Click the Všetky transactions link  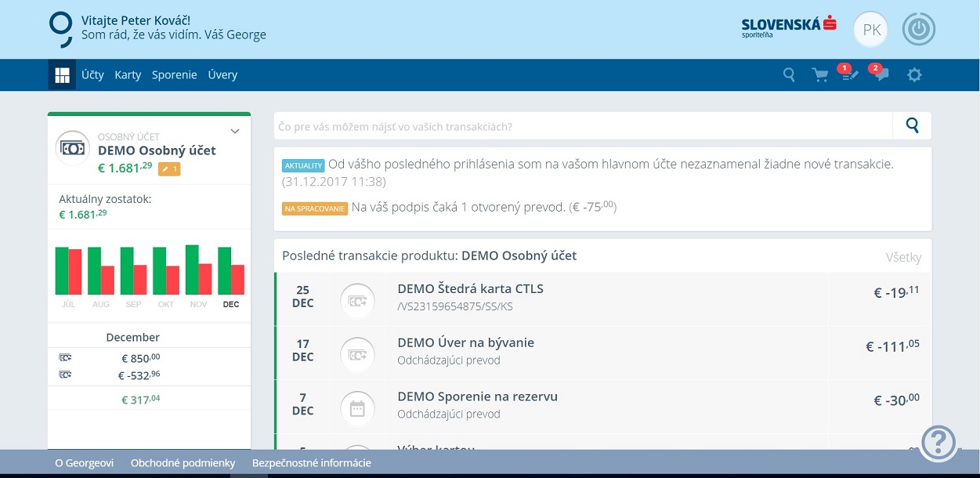[903, 257]
